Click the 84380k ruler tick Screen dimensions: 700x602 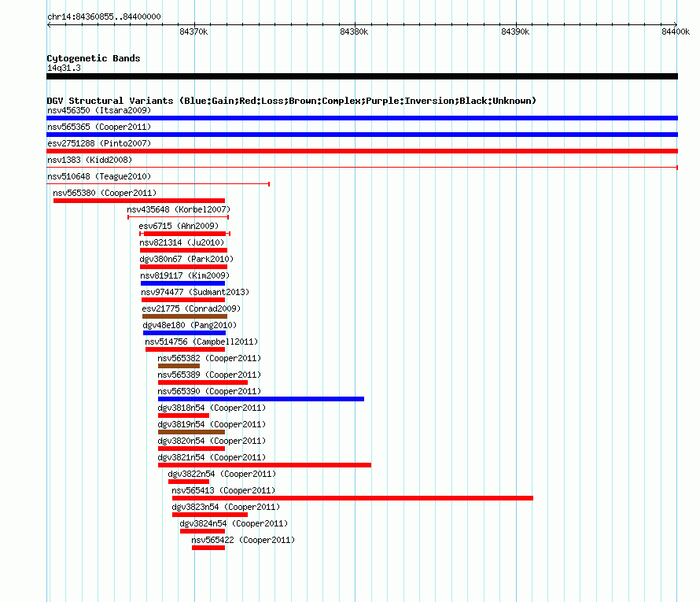point(354,31)
